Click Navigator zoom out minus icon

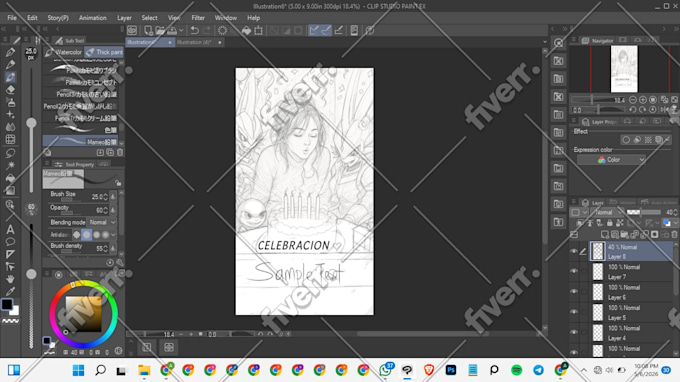pyautogui.click(x=633, y=100)
